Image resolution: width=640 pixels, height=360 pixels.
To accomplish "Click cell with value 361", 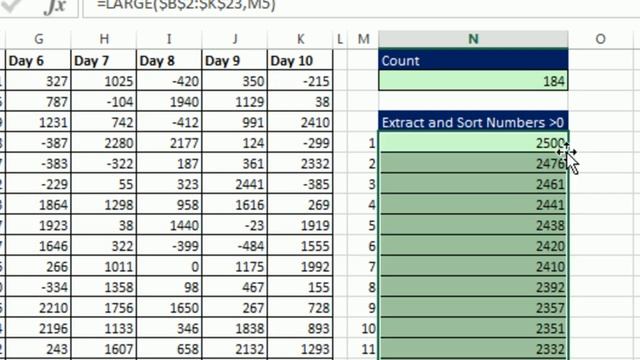I will pyautogui.click(x=235, y=164).
